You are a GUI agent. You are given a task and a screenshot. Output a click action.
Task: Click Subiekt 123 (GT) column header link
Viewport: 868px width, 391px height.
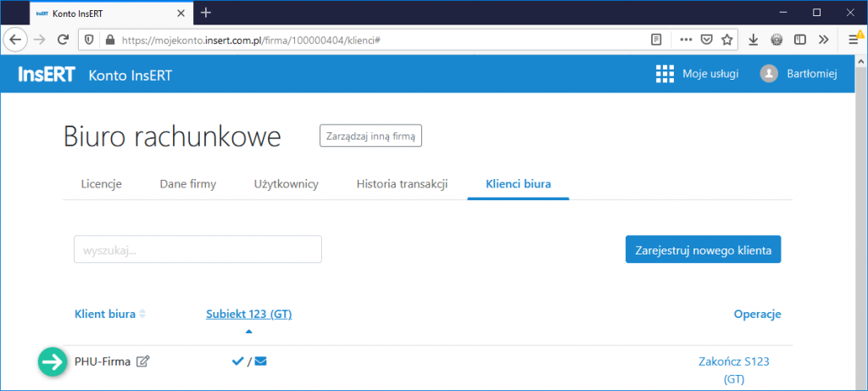(248, 314)
